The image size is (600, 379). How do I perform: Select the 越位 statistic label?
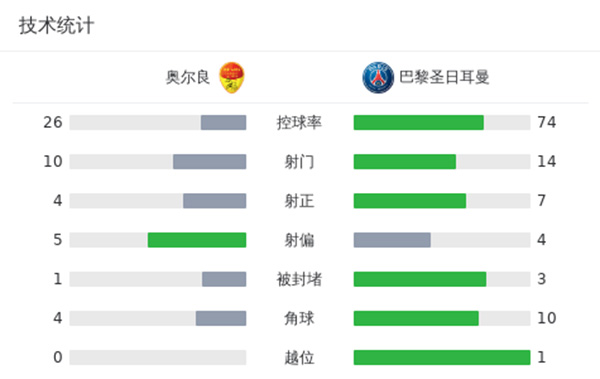[299, 358]
